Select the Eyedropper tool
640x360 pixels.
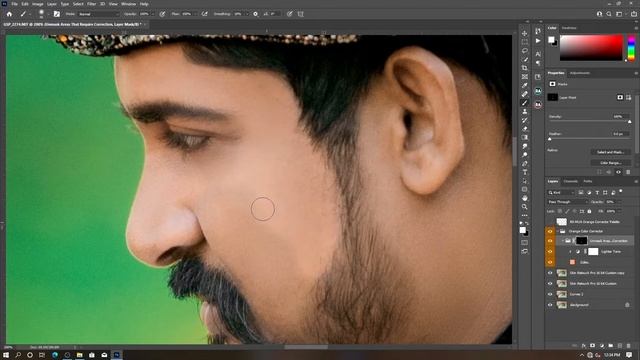(x=524, y=85)
